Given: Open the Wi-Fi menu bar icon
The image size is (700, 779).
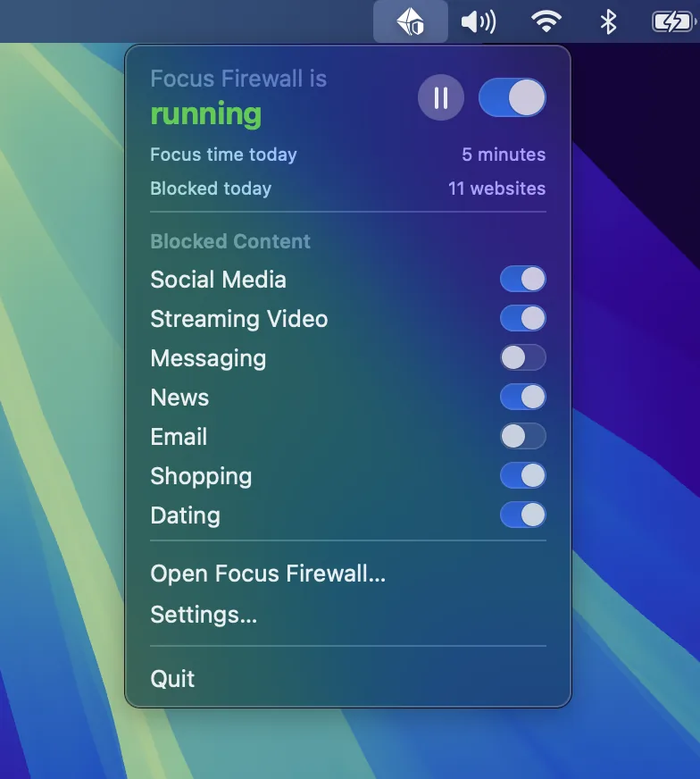Looking at the screenshot, I should [546, 21].
